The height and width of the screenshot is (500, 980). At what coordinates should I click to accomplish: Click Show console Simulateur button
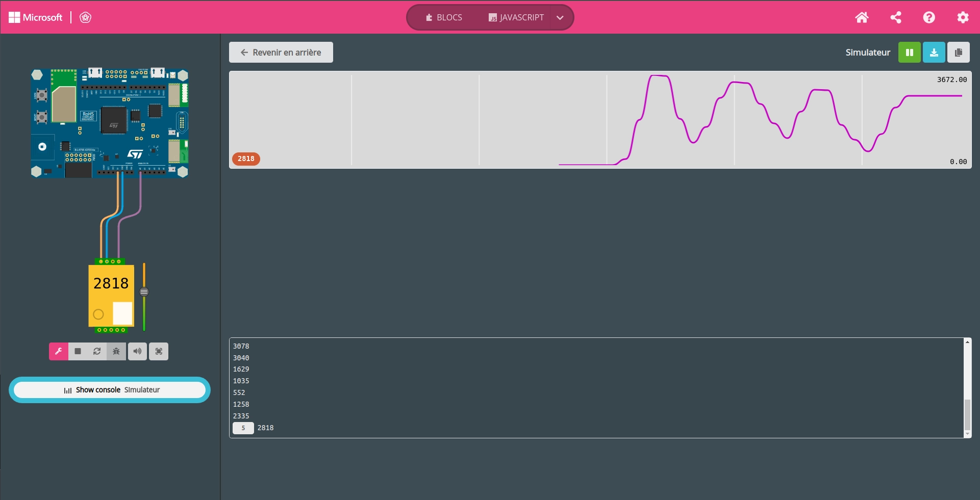click(x=110, y=390)
